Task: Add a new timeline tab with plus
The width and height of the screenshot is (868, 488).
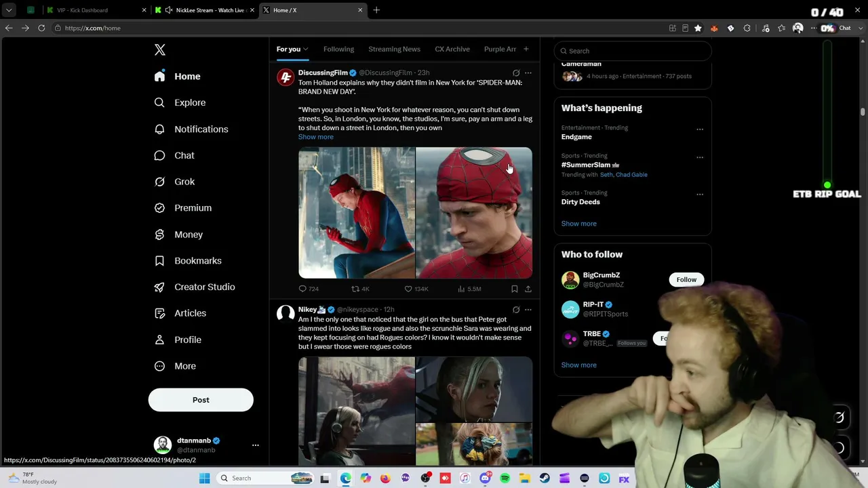Action: [526, 49]
